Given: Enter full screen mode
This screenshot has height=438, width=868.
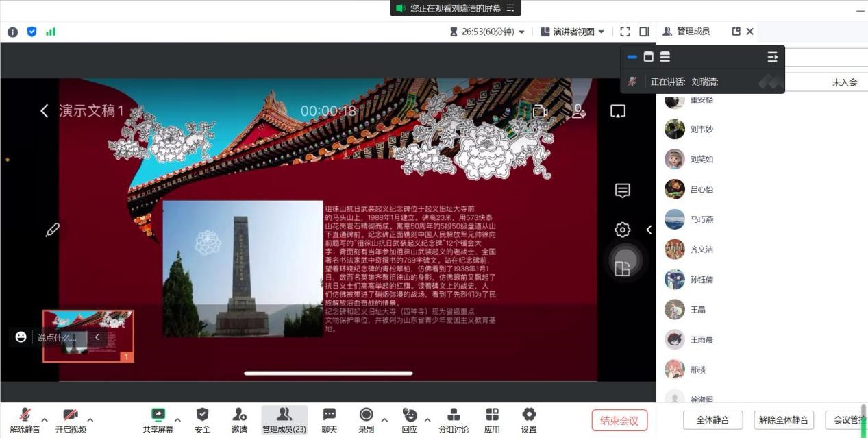Looking at the screenshot, I should [x=625, y=32].
